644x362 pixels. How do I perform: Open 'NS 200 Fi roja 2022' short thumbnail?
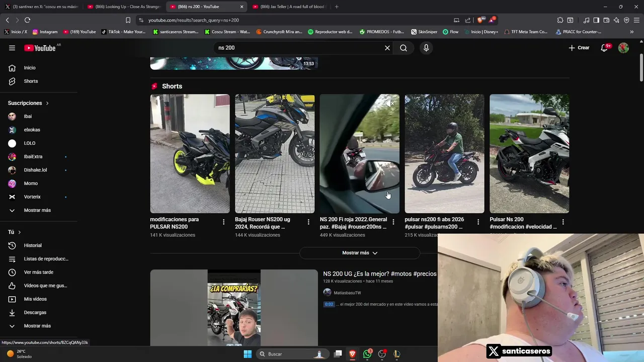(359, 154)
